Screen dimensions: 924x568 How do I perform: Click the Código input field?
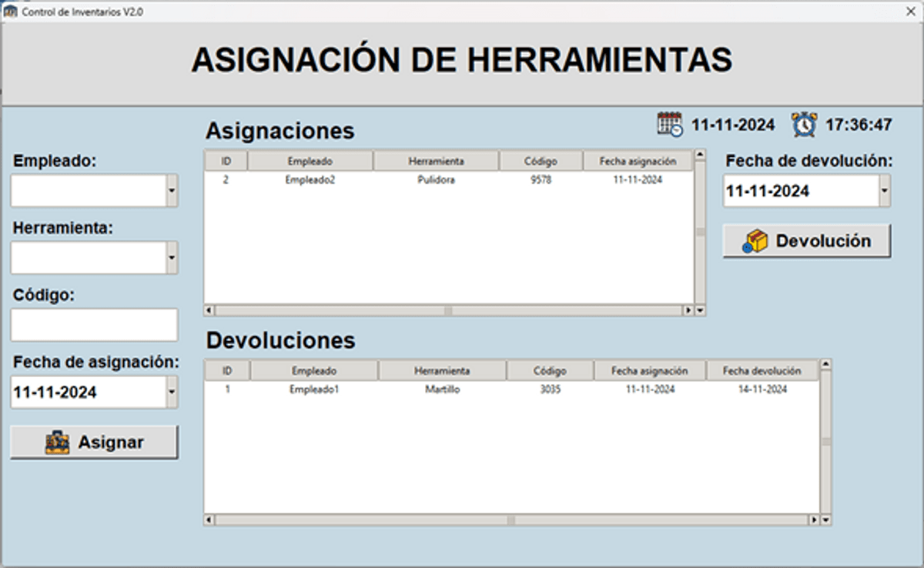coord(93,324)
